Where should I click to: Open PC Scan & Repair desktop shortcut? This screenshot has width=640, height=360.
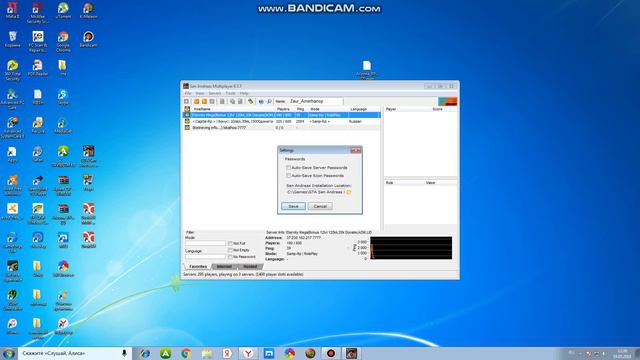(x=38, y=42)
